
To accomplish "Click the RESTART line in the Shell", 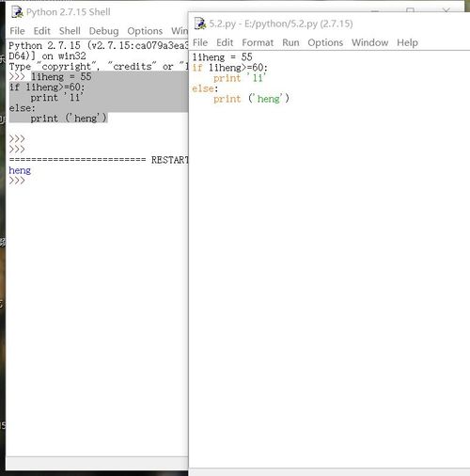I will (99, 160).
